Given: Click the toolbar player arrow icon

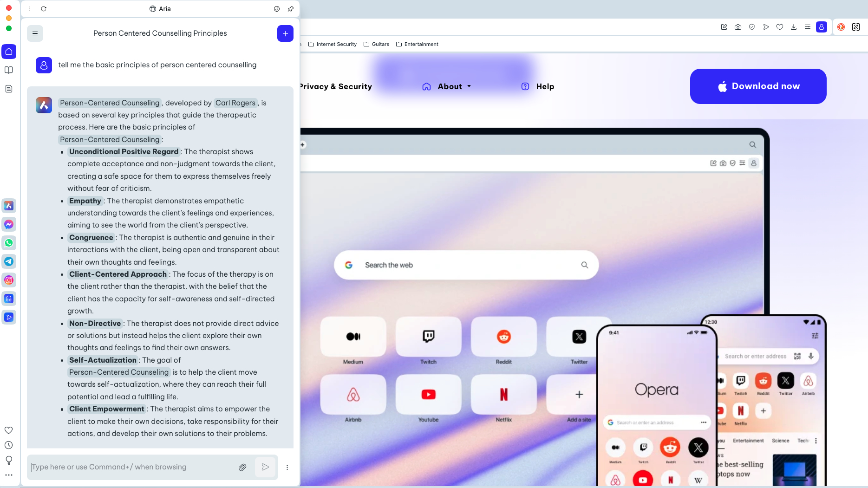Looking at the screenshot, I should click(766, 27).
